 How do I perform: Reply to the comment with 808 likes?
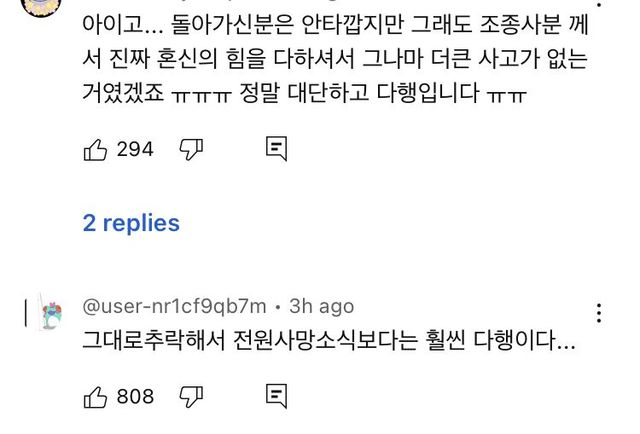(276, 397)
